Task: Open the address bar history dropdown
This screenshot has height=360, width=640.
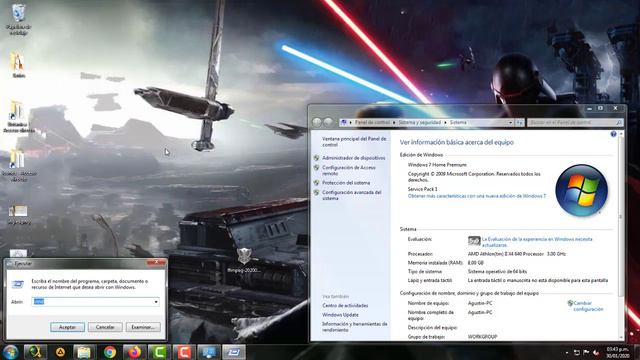Action: [x=510, y=122]
